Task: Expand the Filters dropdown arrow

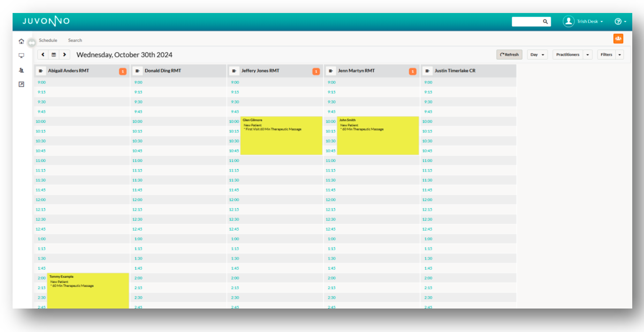Action: (x=619, y=54)
